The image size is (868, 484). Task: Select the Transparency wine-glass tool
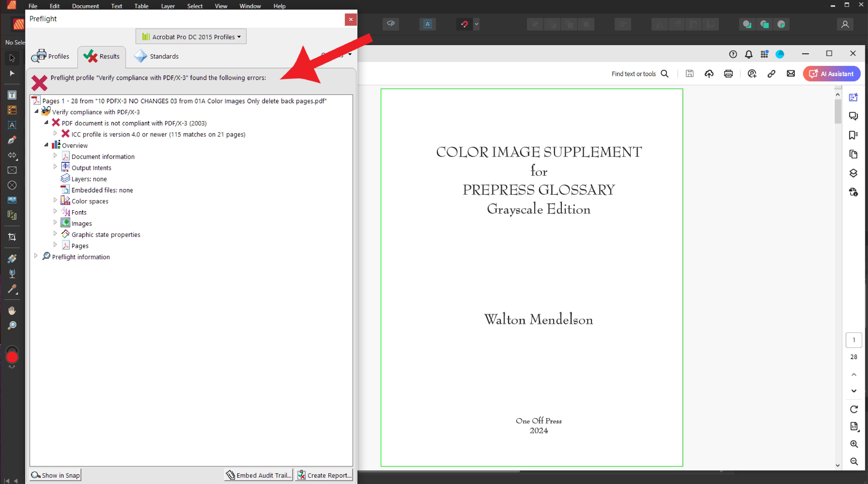(12, 274)
